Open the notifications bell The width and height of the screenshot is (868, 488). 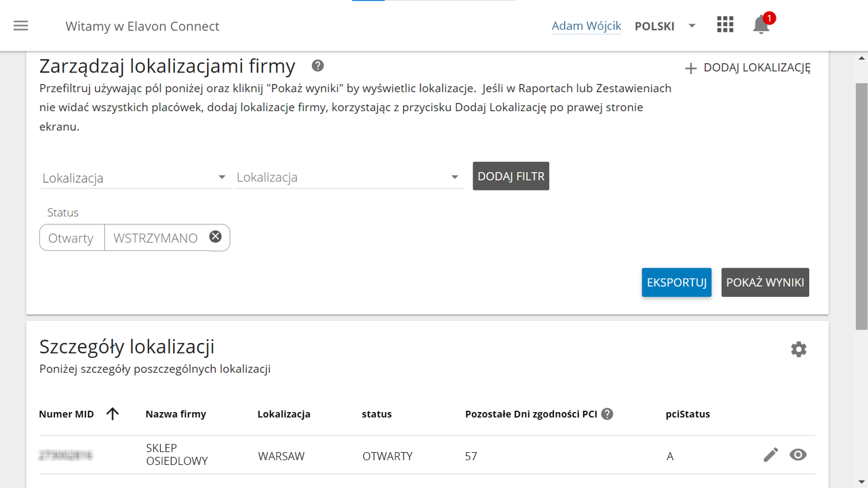pyautogui.click(x=761, y=25)
